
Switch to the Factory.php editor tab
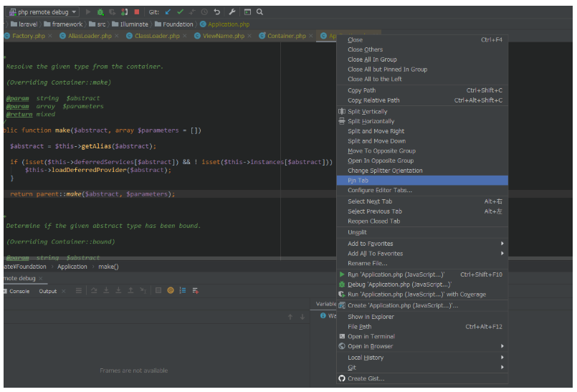[x=29, y=36]
